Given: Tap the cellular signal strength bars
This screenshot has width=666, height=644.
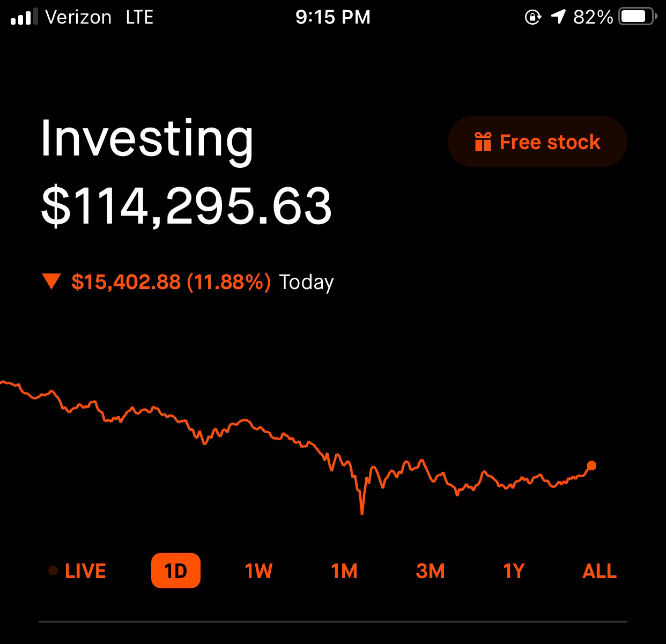Looking at the screenshot, I should point(24,17).
